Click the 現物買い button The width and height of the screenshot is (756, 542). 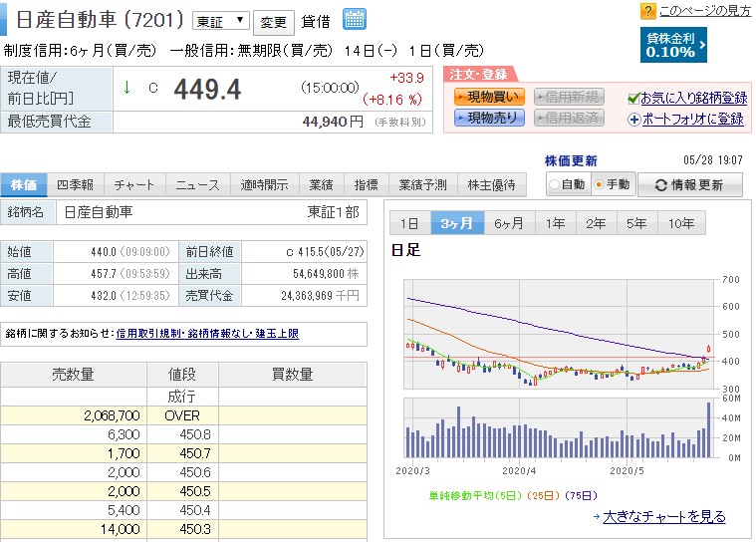click(489, 97)
